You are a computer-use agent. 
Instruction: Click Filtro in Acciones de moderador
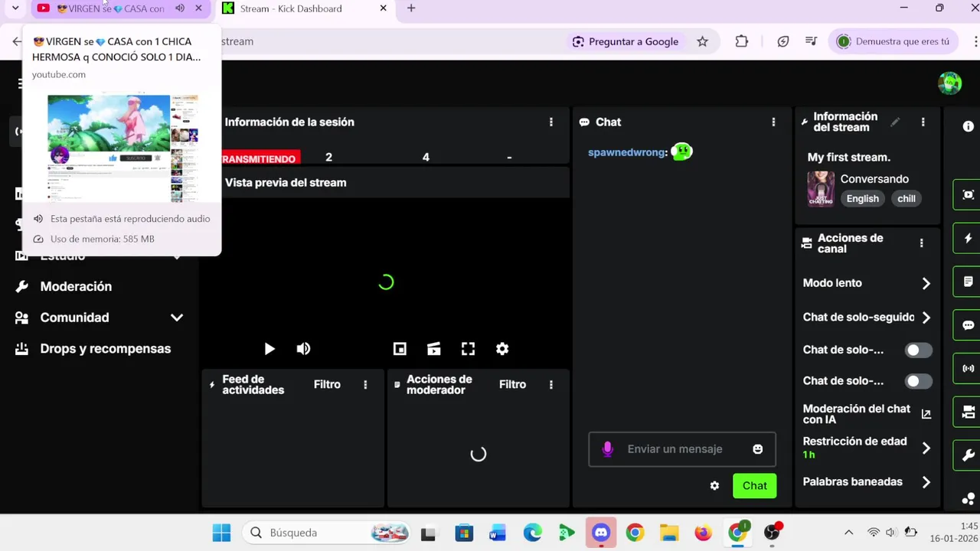pos(512,385)
